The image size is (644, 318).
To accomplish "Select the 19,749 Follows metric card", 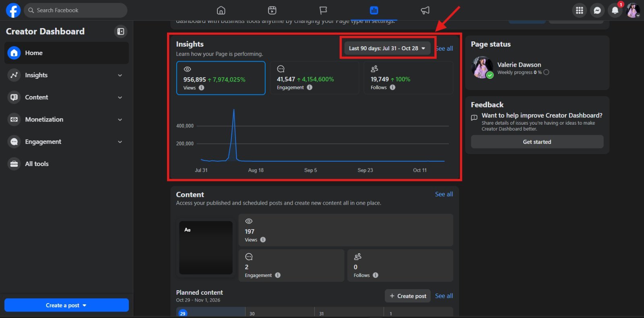I will (408, 78).
